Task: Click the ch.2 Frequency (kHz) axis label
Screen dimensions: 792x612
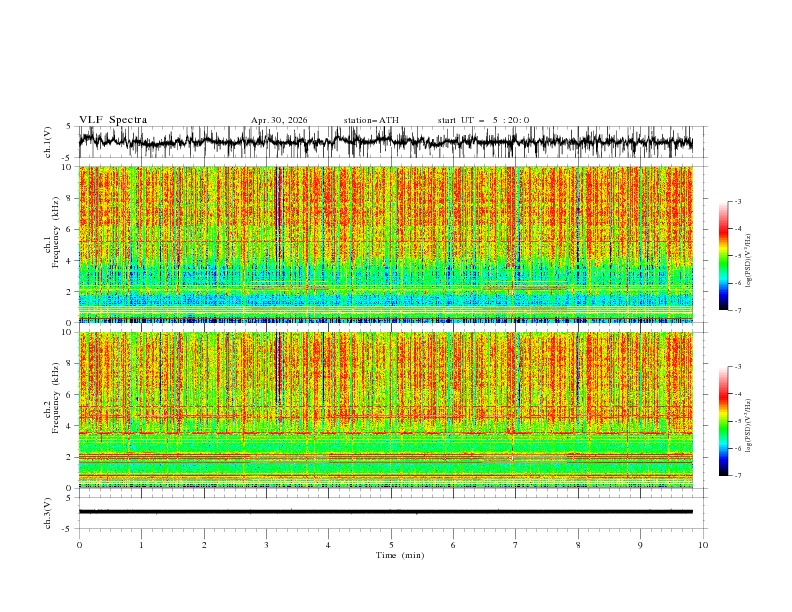Action: 52,410
